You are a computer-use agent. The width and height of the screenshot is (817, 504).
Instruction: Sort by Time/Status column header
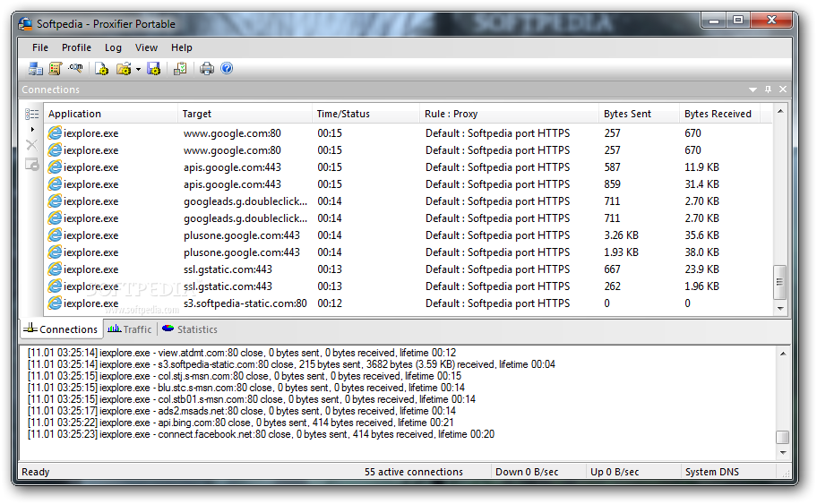click(365, 114)
